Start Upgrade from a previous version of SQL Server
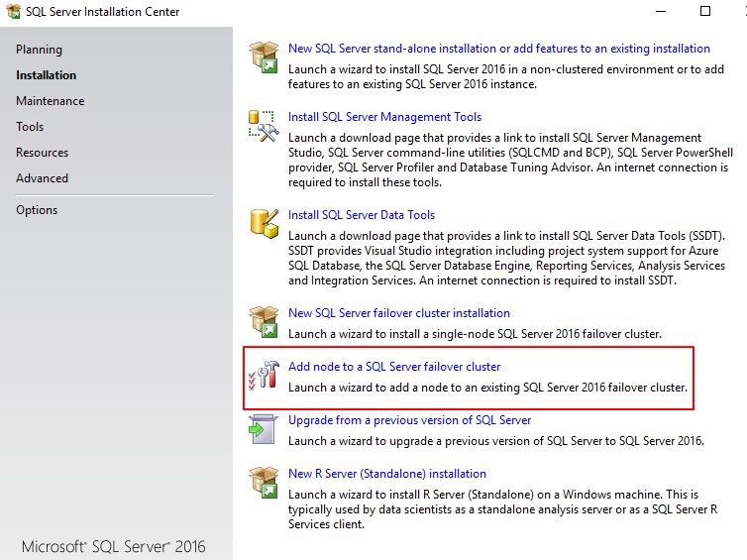The height and width of the screenshot is (560, 747). coord(409,420)
